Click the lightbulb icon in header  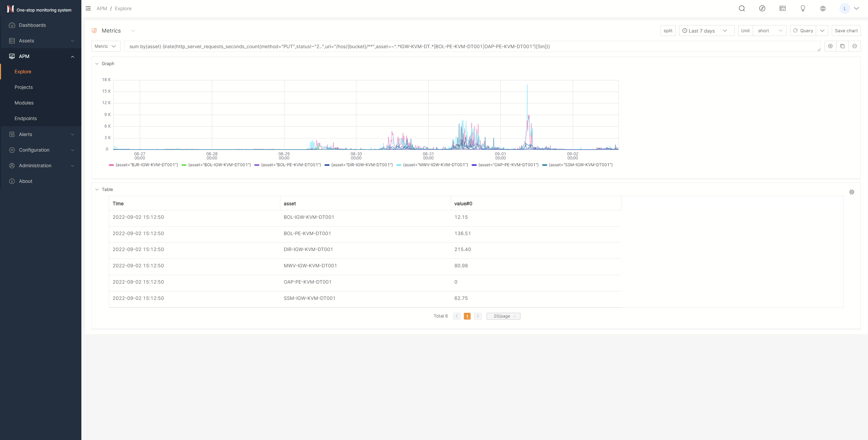coord(803,8)
